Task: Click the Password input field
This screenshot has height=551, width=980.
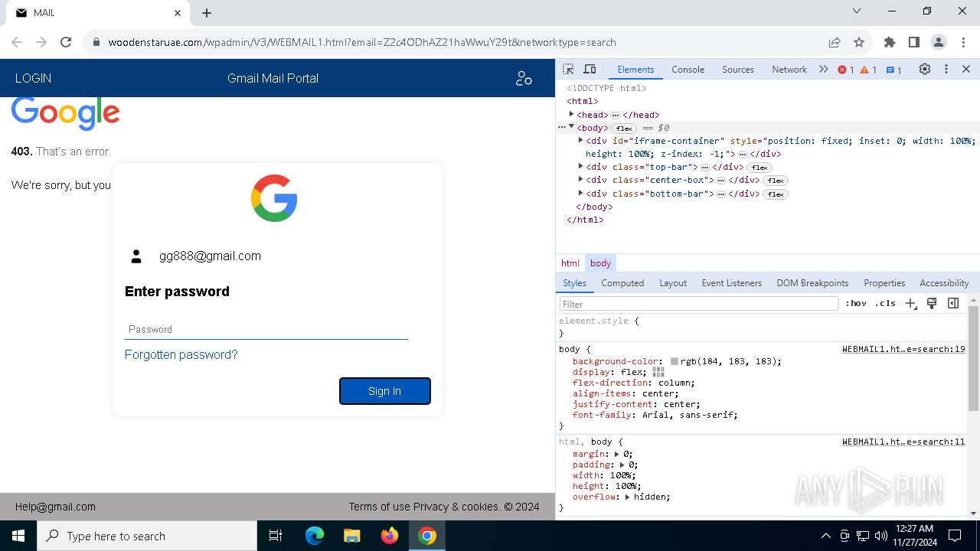Action: click(266, 330)
